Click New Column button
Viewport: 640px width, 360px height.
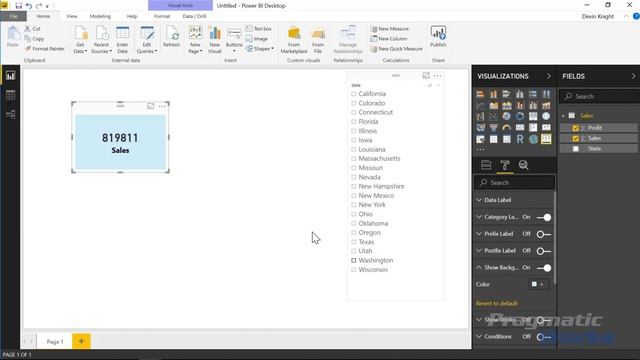[x=389, y=38]
